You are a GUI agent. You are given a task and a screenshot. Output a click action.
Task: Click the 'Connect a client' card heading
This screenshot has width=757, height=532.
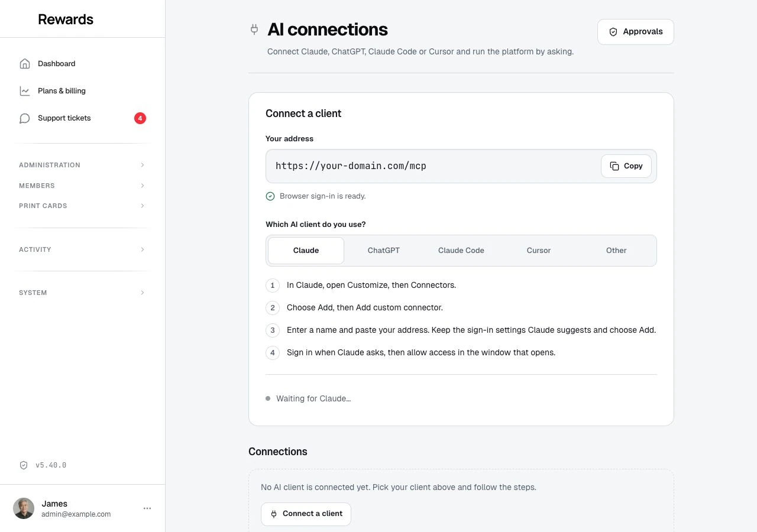coord(303,113)
